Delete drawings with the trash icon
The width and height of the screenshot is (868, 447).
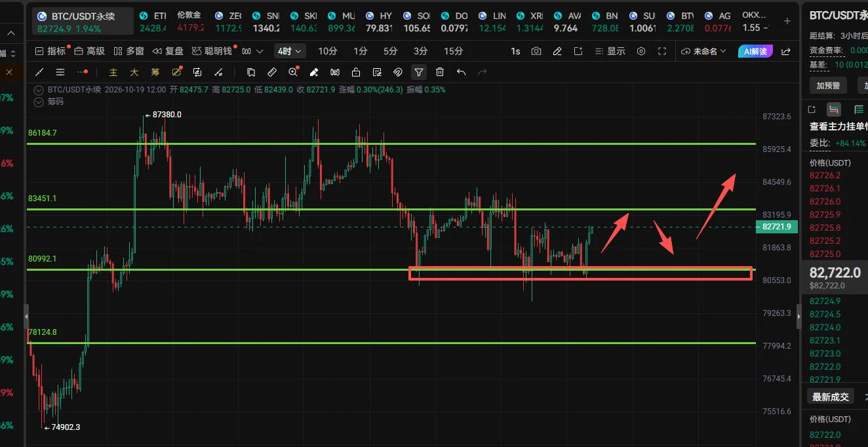[440, 72]
